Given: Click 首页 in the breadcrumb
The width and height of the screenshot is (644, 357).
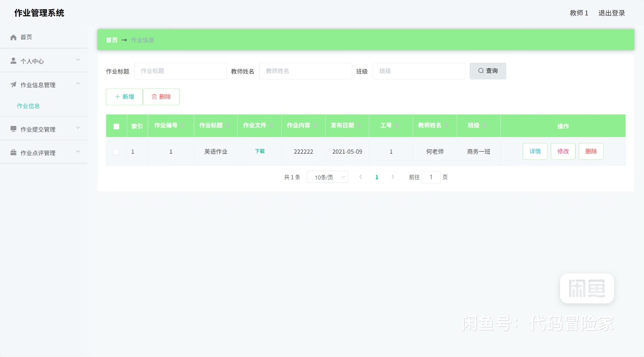Looking at the screenshot, I should pyautogui.click(x=112, y=40).
